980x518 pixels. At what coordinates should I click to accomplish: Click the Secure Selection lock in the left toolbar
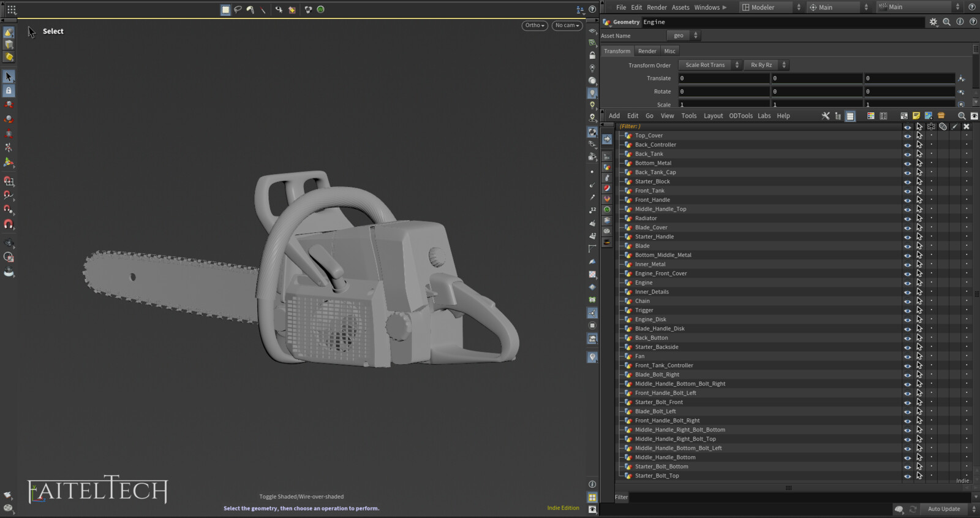click(x=9, y=91)
